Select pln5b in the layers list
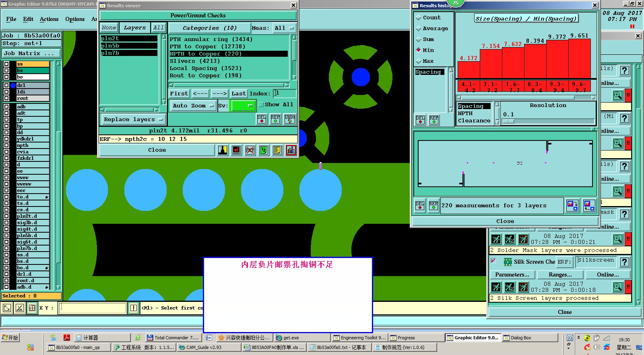The height and width of the screenshot is (355, 644). [x=129, y=46]
